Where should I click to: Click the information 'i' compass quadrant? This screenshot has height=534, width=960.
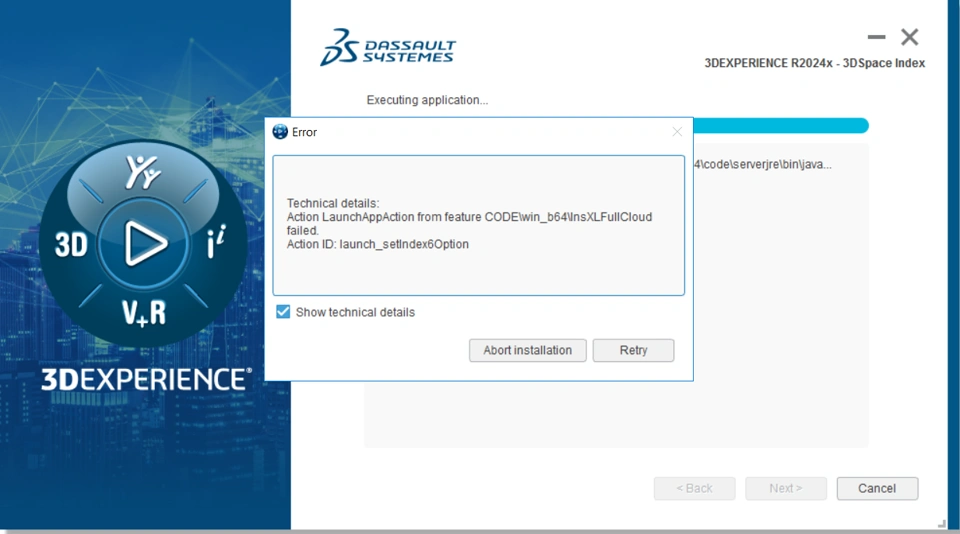216,241
